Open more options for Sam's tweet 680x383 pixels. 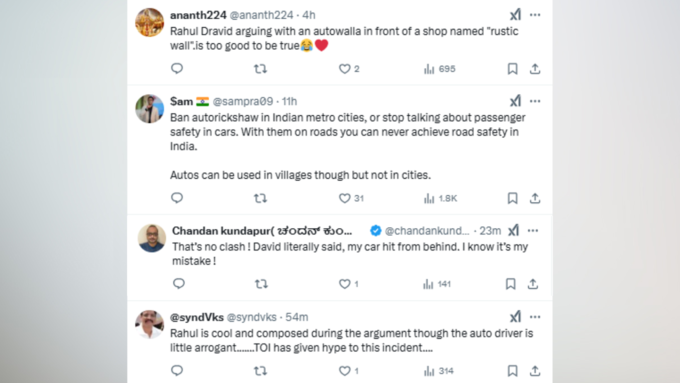coord(535,101)
